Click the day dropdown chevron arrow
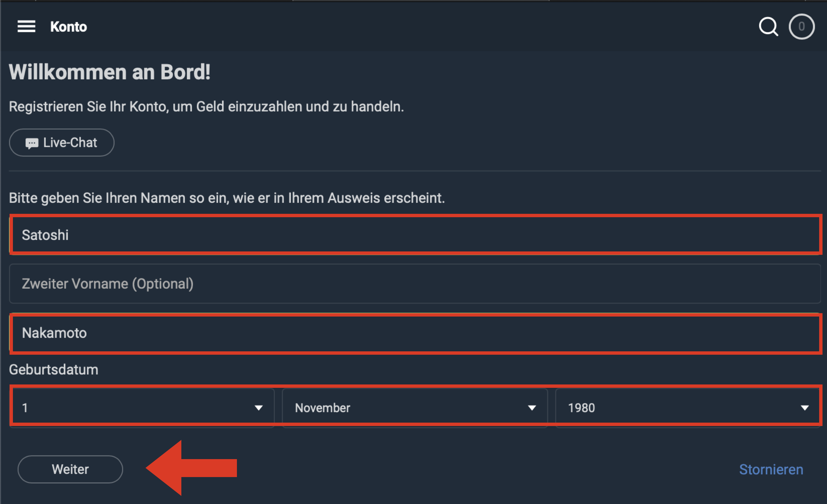The width and height of the screenshot is (827, 504). tap(259, 408)
